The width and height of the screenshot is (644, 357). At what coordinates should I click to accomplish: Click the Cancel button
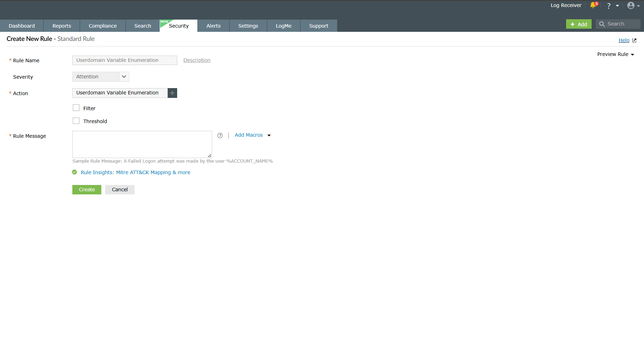click(x=120, y=189)
